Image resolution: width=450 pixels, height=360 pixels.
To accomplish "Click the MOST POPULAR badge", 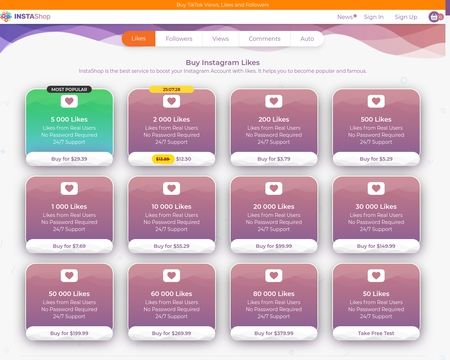I will pos(69,89).
